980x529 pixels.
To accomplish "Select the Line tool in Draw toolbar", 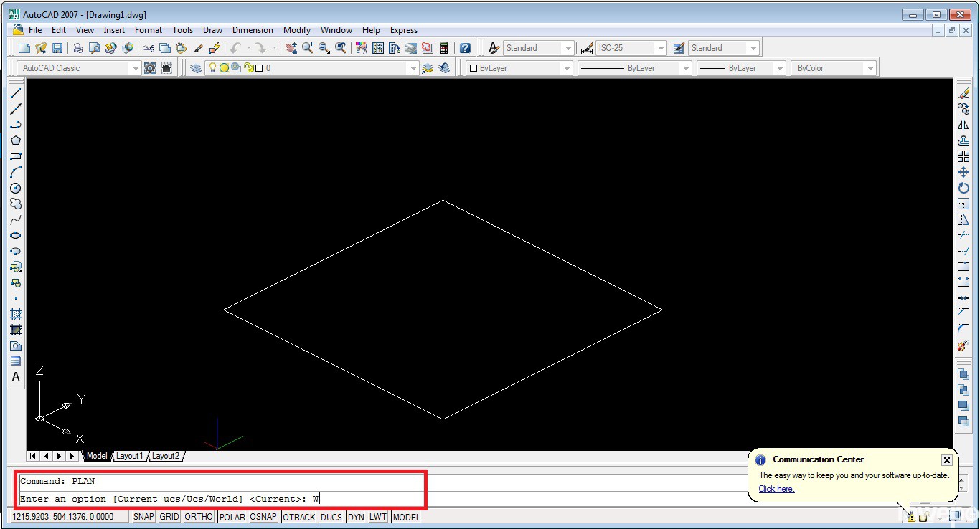I will (x=16, y=93).
